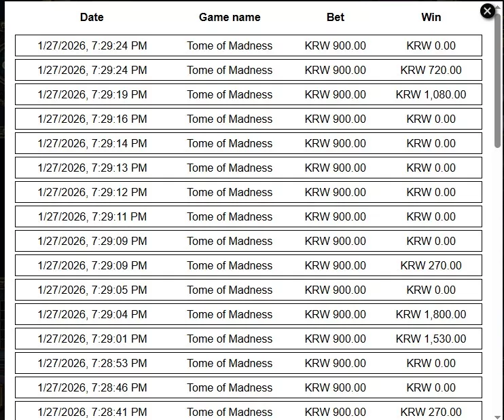Viewport: 504px width, 420px height.
Task: Open the 7:28:41 PM bet entry
Action: 249,411
